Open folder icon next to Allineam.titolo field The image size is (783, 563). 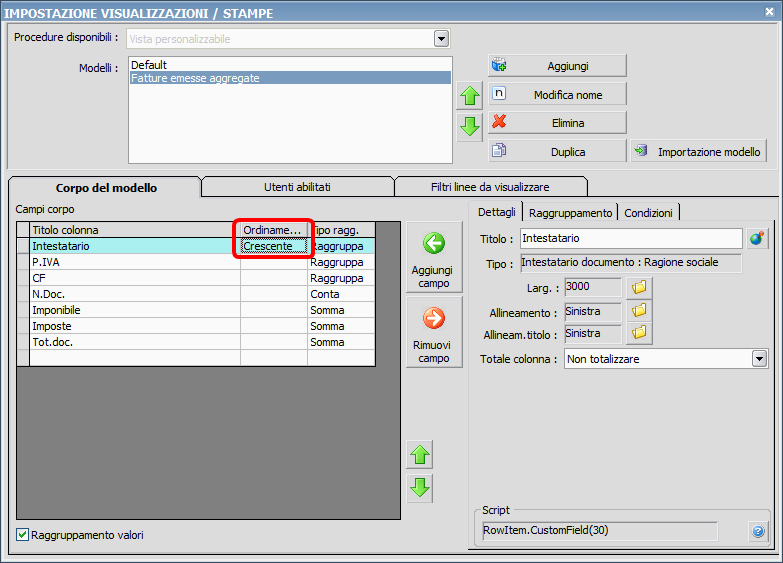[639, 333]
